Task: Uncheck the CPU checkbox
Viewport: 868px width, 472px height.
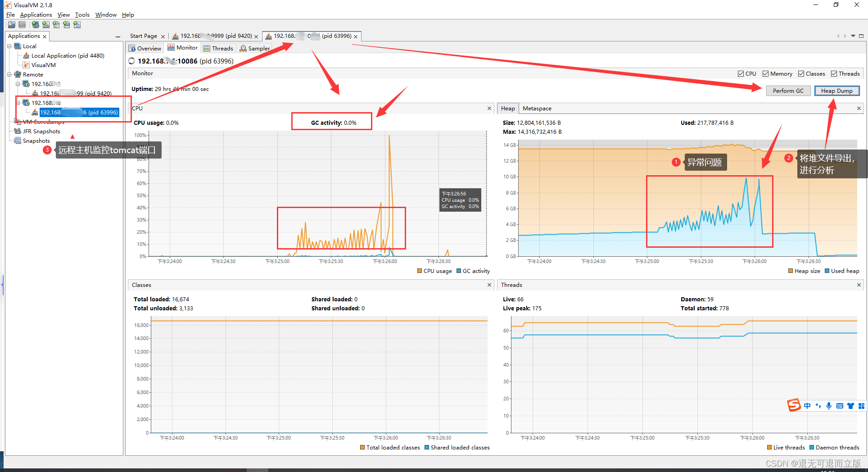Action: [x=741, y=74]
